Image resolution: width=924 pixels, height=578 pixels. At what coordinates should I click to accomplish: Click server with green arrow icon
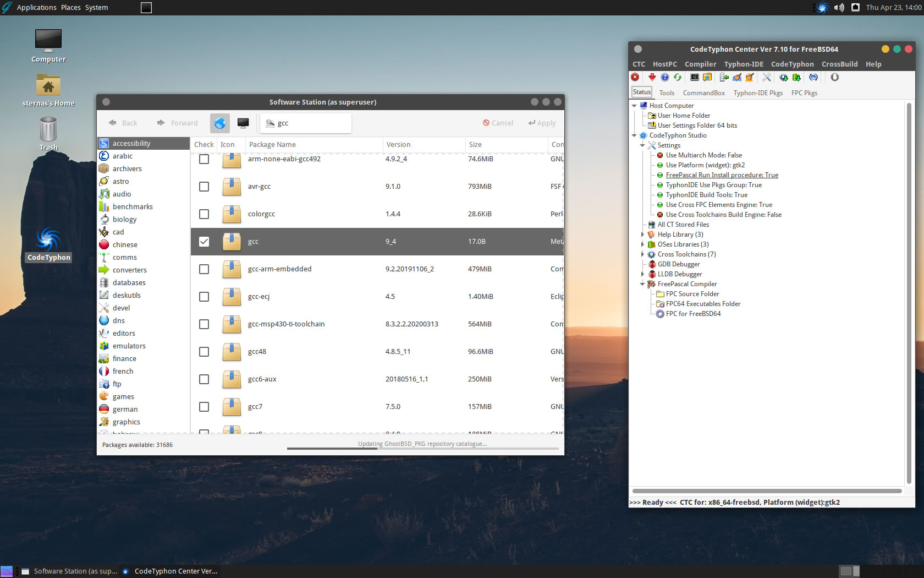coord(724,78)
